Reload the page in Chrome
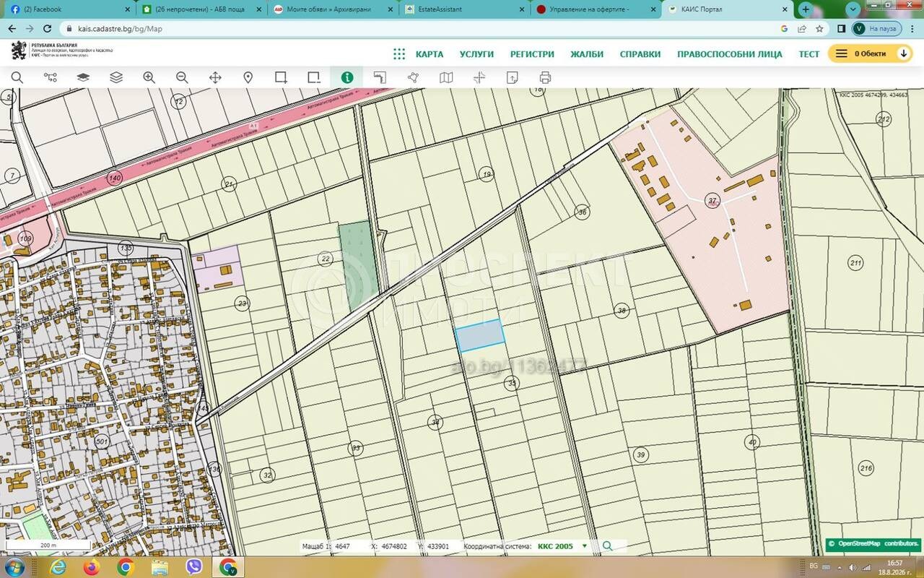 click(x=48, y=29)
